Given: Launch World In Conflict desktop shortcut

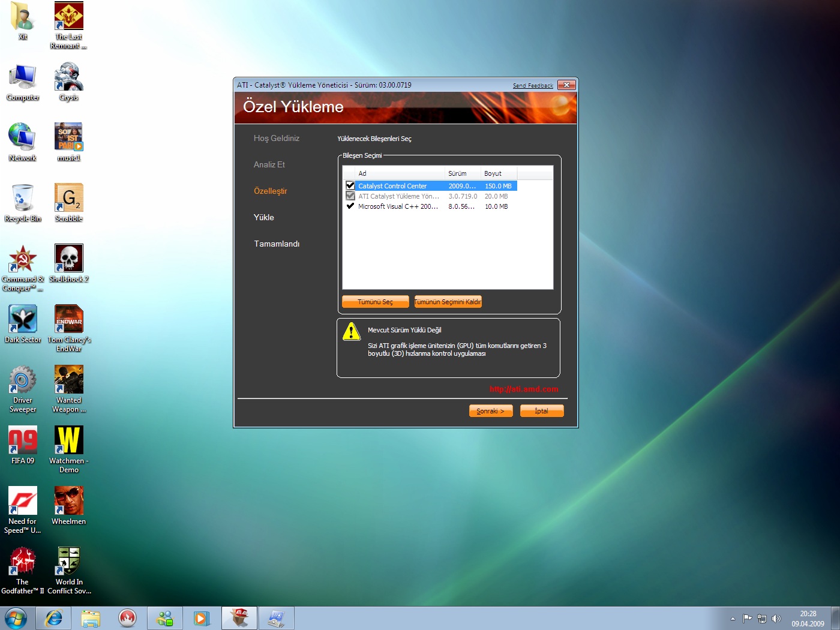Looking at the screenshot, I should [69, 571].
